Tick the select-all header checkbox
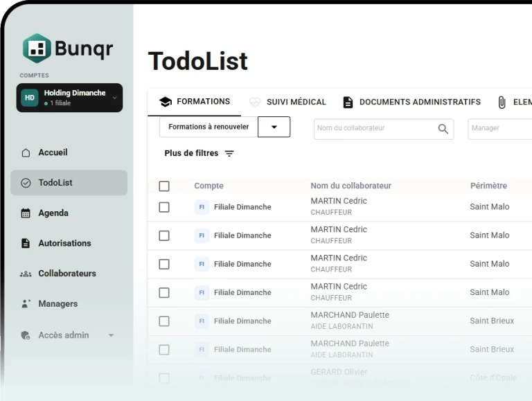Screen dimensions: 532x401 coord(164,186)
